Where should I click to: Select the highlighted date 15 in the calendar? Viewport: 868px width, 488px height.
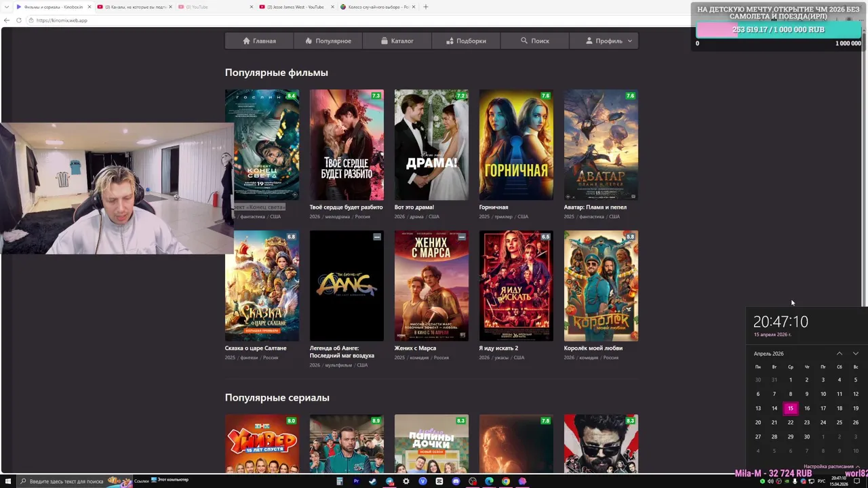coord(790,408)
